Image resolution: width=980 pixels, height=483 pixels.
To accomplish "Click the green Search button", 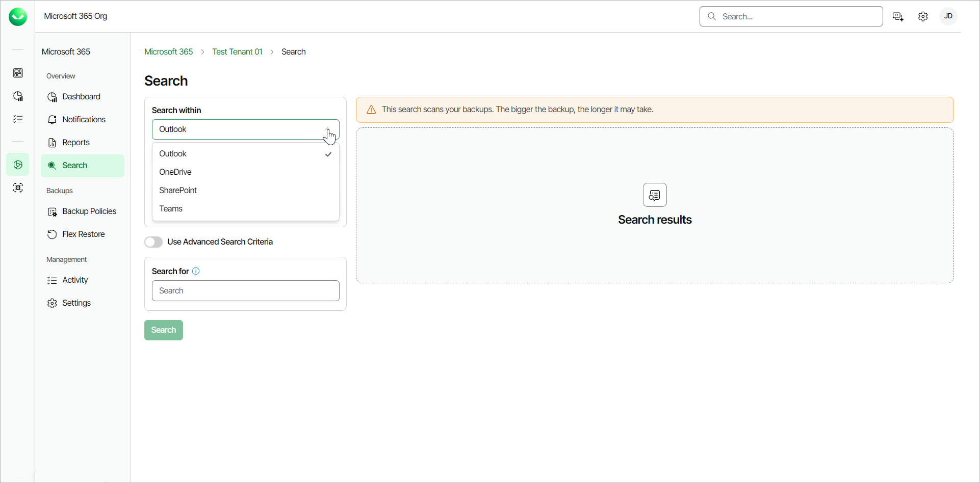I will coord(164,330).
